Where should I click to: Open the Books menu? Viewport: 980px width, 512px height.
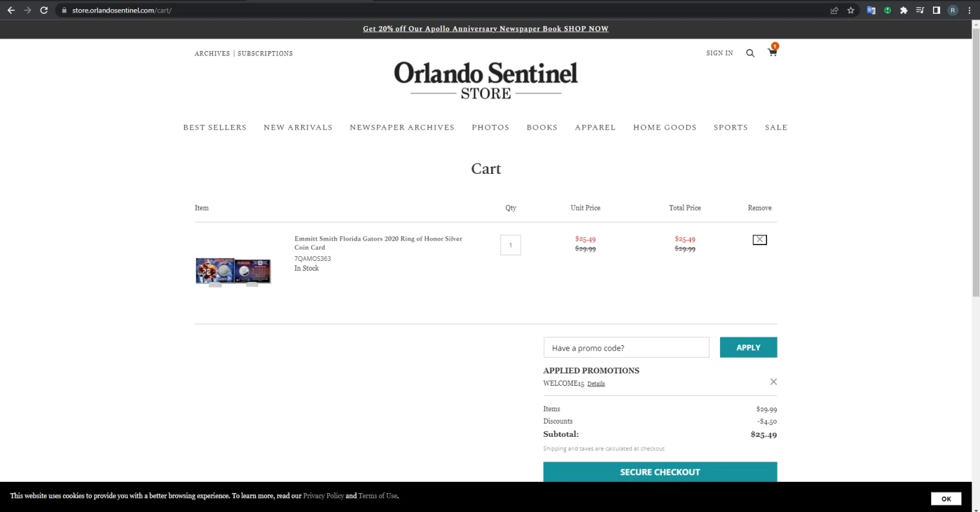[542, 128]
